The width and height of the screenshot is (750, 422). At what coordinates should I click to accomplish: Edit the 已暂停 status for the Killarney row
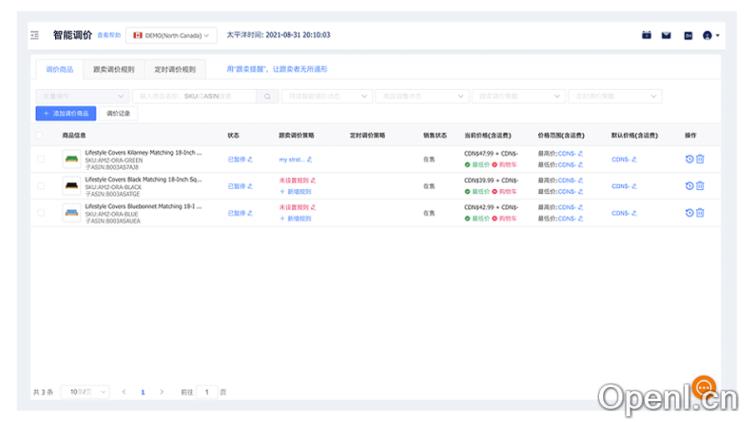(250, 159)
